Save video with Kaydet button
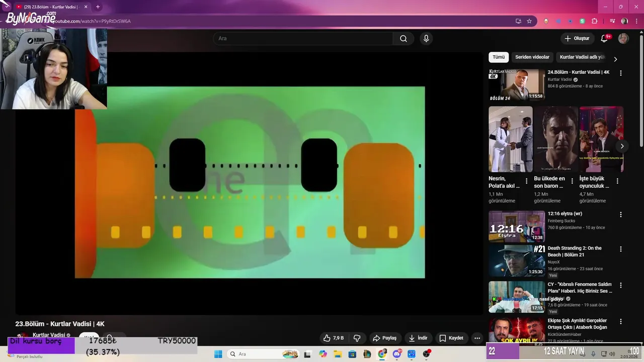The image size is (644, 362). [451, 338]
